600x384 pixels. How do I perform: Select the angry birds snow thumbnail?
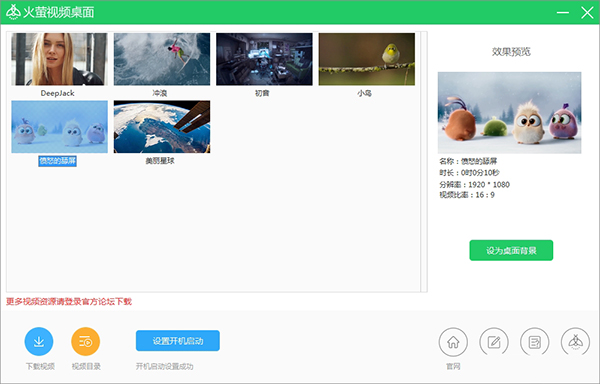pos(59,127)
